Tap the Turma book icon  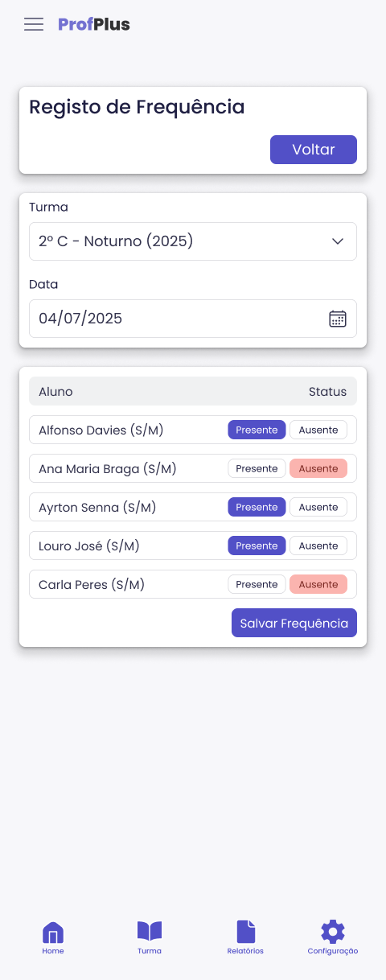tap(150, 932)
